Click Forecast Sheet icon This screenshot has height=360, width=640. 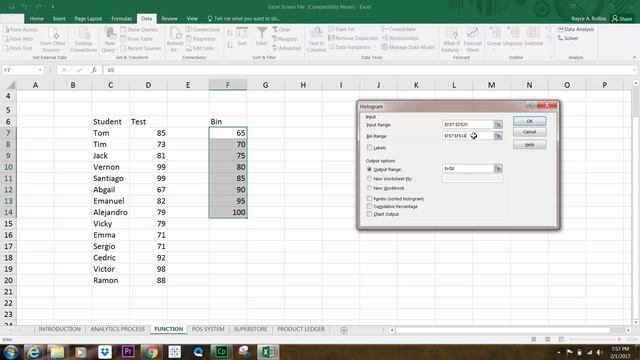click(x=473, y=40)
